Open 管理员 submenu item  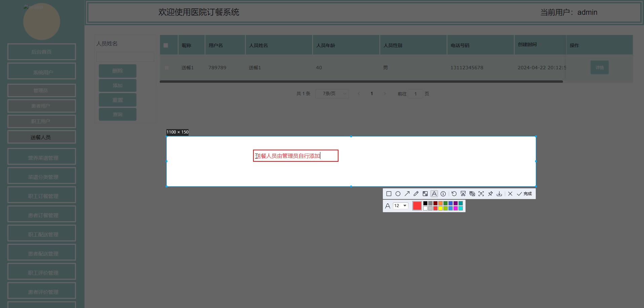[x=42, y=90]
